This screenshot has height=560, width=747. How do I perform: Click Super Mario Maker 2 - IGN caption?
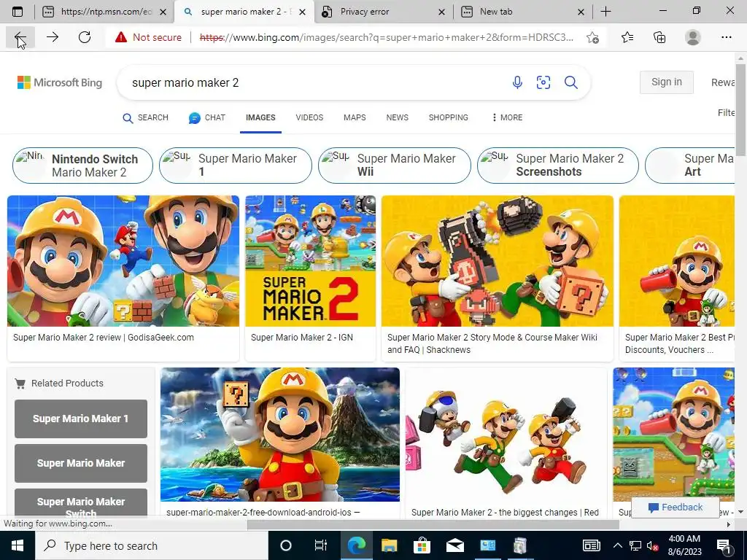tap(301, 338)
